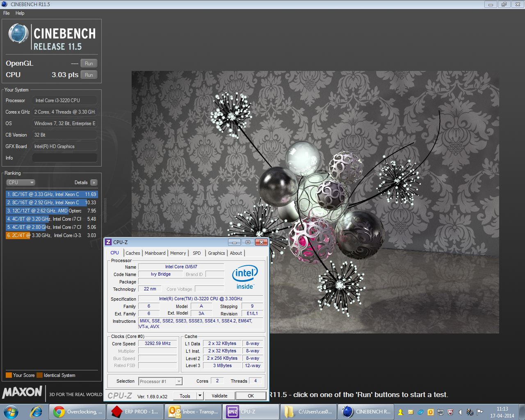The height and width of the screenshot is (420, 525).
Task: Launch Internet Explorer from the taskbar
Action: point(37,412)
